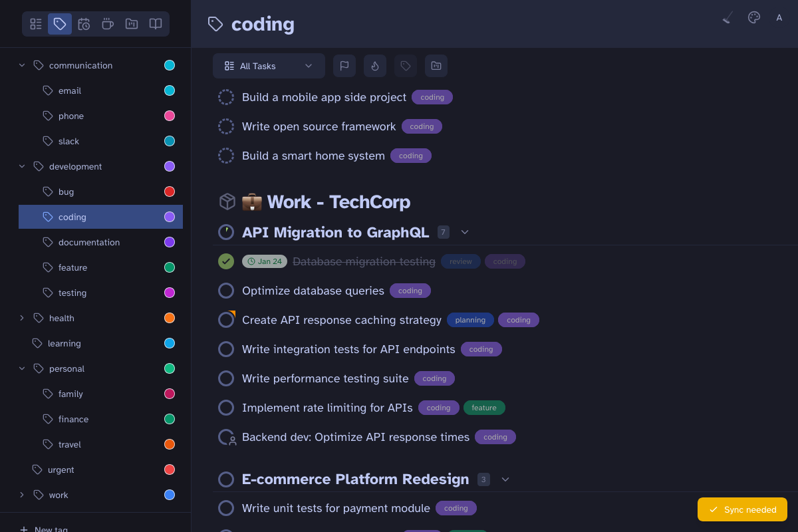798x532 pixels.
Task: Uncheck completed 'Database migration testing' task
Action: (x=226, y=261)
